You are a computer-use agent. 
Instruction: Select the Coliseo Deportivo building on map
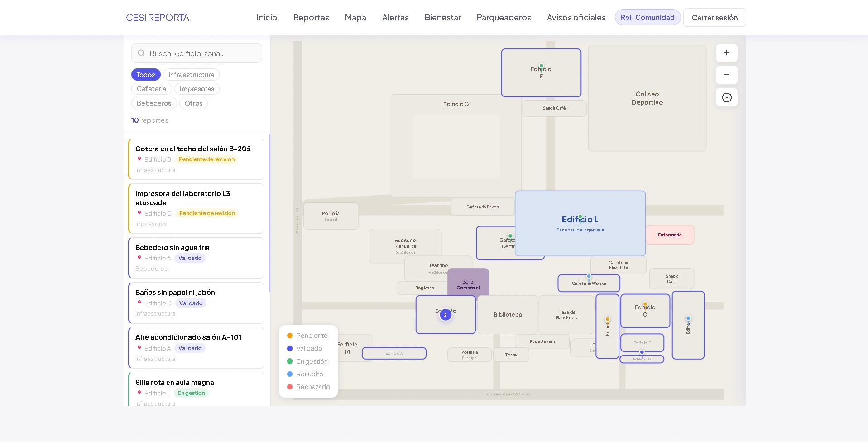647,98
